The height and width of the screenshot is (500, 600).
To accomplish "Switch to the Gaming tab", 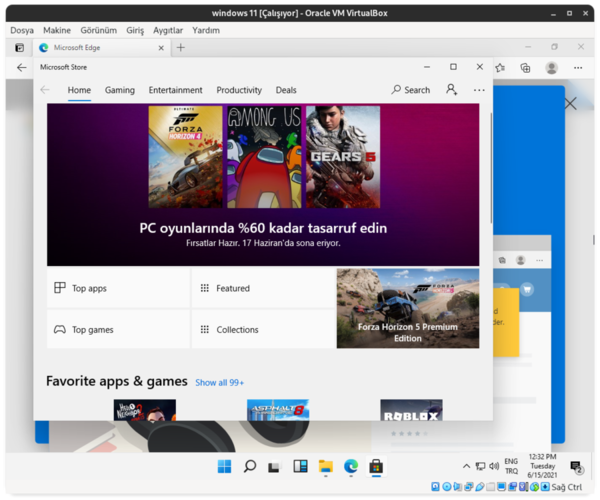I will click(x=120, y=90).
